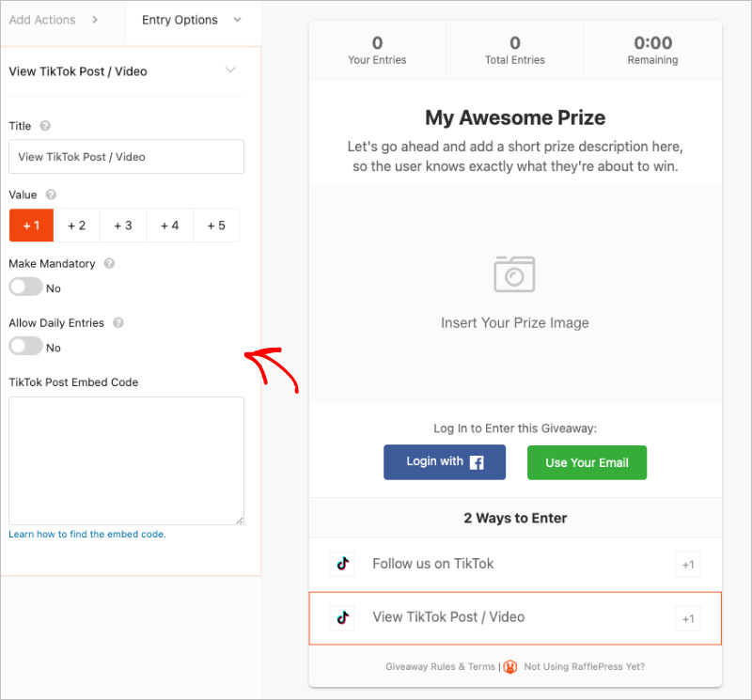This screenshot has height=700, width=752.
Task: Click the help icon beside Allow Daily Entries
Action: (118, 323)
